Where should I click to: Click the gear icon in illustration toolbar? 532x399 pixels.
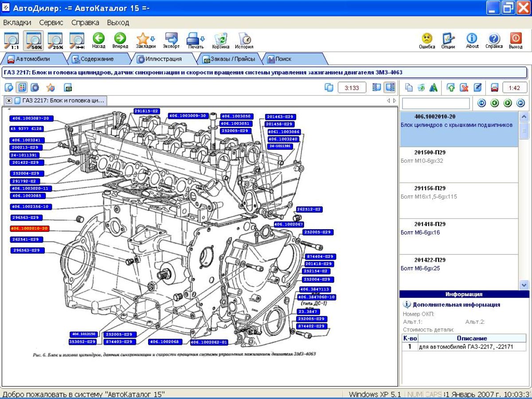click(x=35, y=88)
